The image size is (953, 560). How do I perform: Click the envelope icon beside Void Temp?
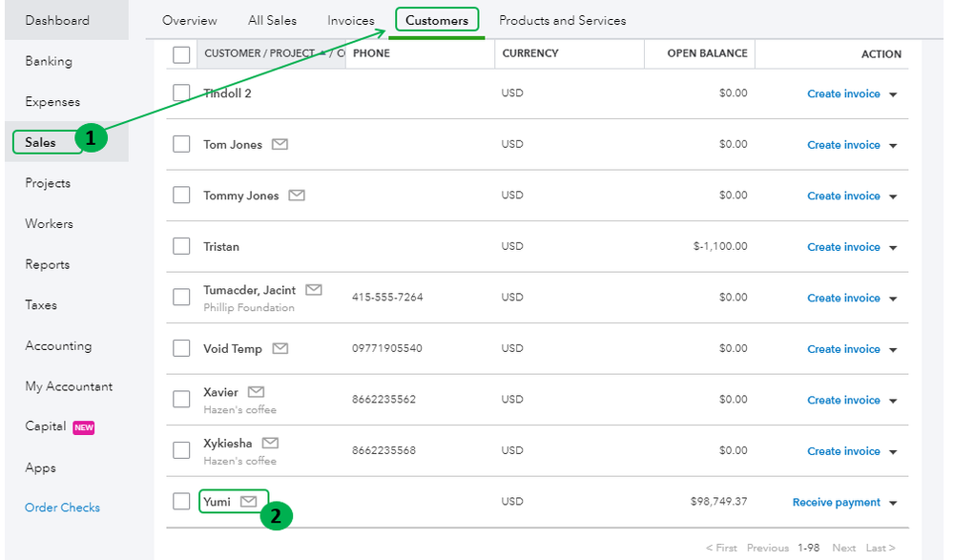280,348
